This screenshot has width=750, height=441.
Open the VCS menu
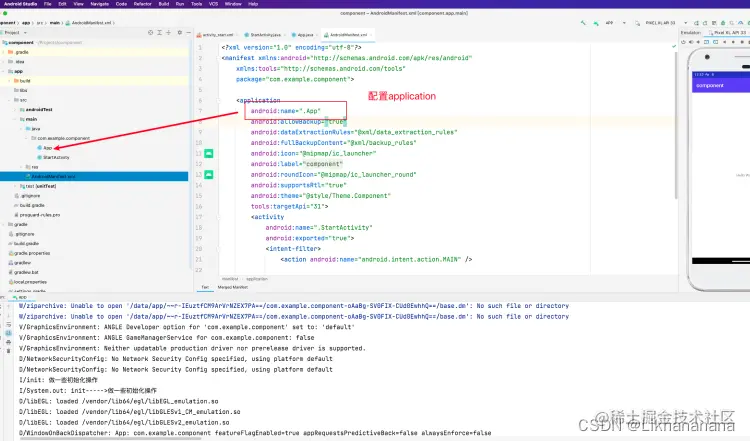coord(213,4)
